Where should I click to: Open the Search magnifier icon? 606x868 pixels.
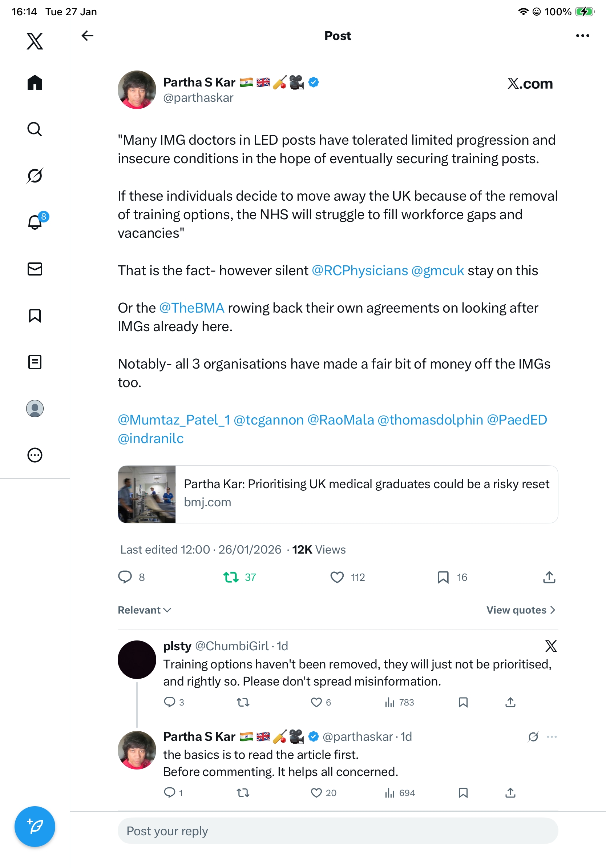tap(35, 129)
